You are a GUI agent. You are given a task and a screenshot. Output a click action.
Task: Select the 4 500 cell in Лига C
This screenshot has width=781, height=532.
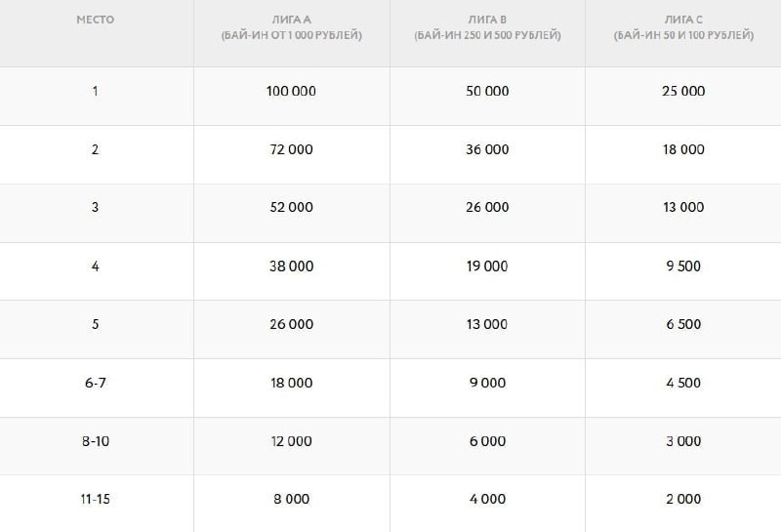pyautogui.click(x=683, y=383)
